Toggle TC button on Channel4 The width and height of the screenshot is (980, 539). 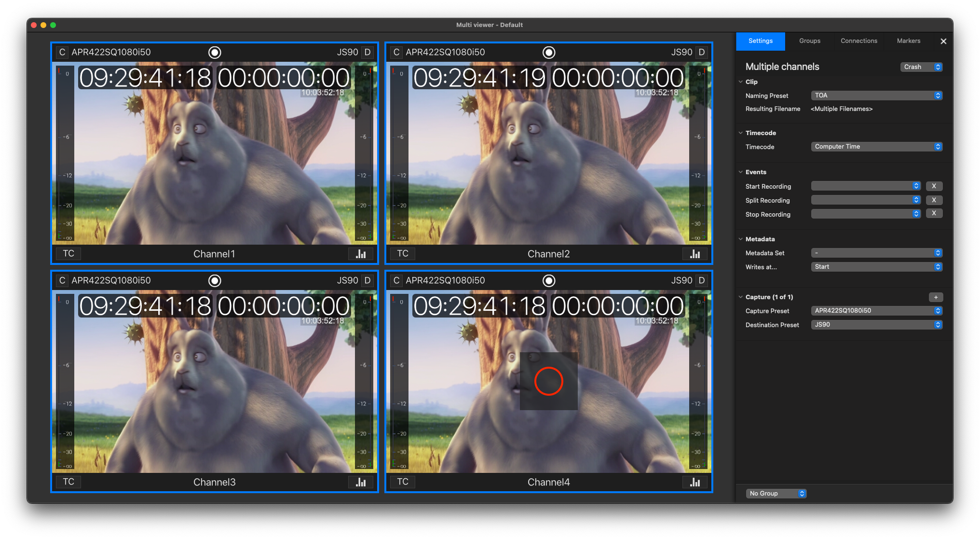[x=403, y=482]
